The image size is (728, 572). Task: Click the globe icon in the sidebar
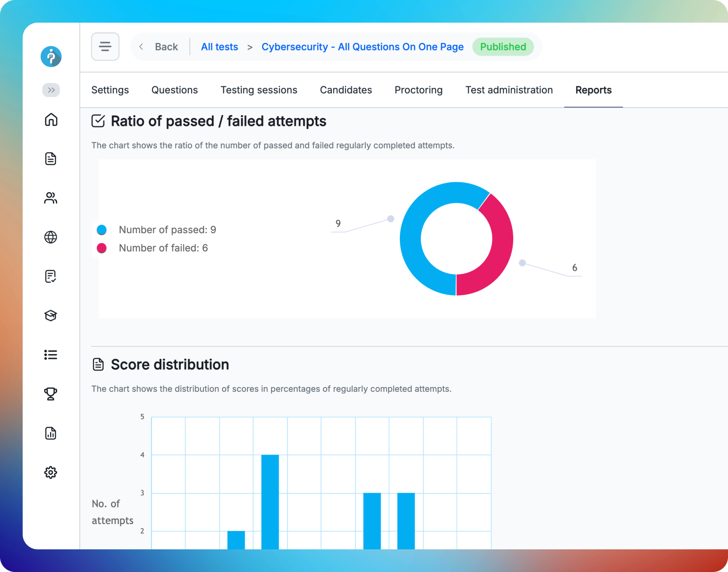pyautogui.click(x=51, y=237)
